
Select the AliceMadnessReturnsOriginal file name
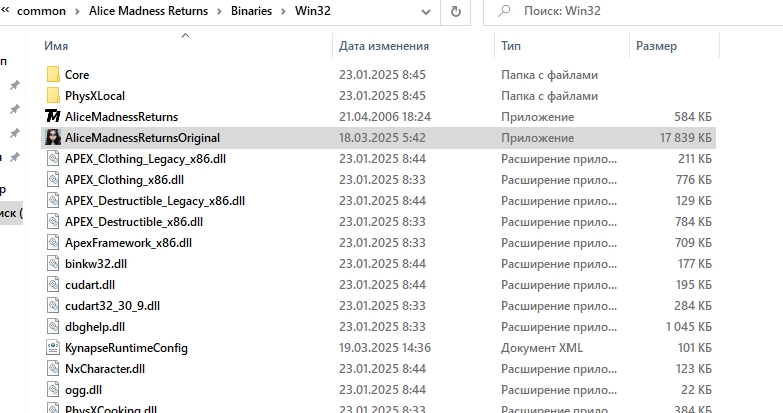coord(142,138)
